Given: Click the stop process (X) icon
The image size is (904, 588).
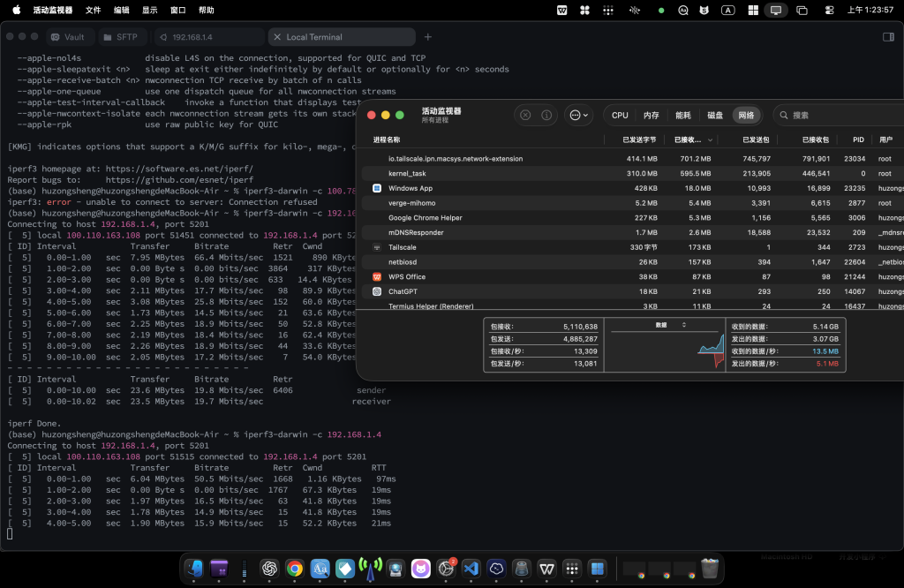Looking at the screenshot, I should (526, 114).
